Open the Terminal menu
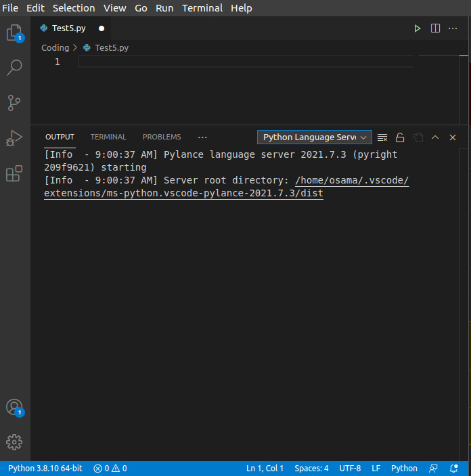 tap(202, 8)
